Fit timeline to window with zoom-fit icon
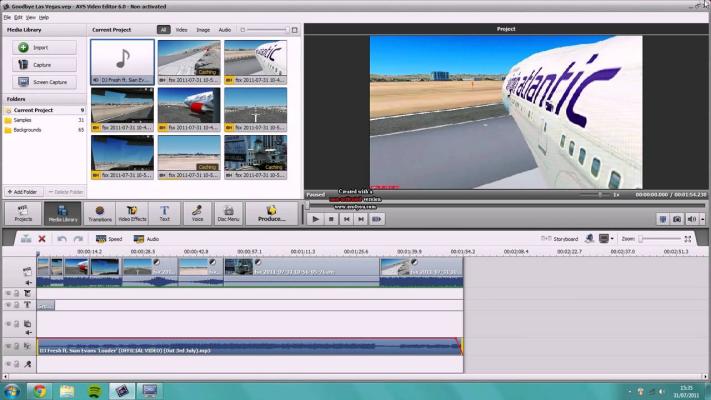The height and width of the screenshot is (400, 711). pos(688,239)
